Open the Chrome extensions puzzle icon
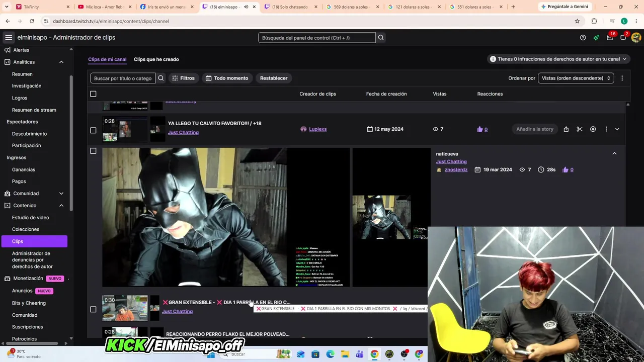644x362 pixels. [594, 21]
